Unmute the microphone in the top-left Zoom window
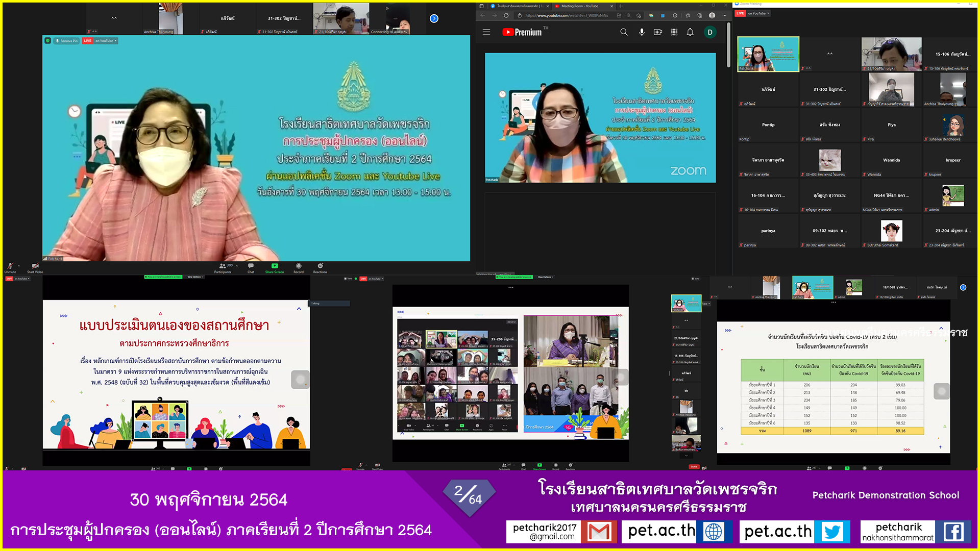 [x=10, y=268]
